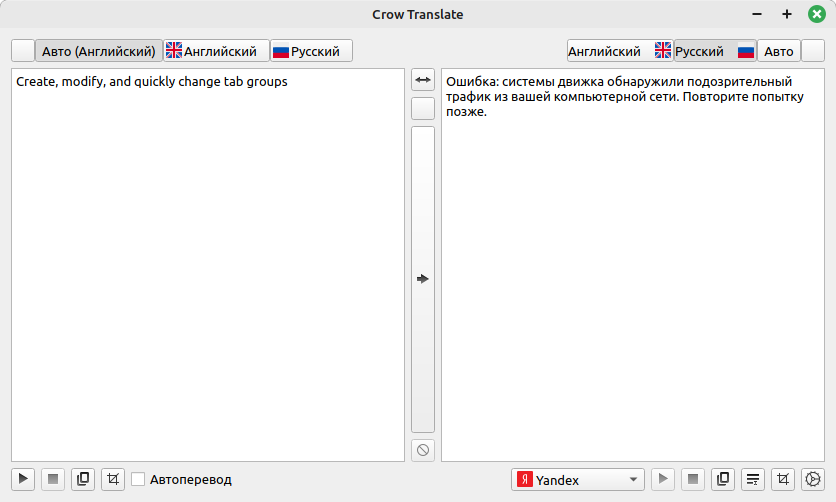Click the translate arrow button
Viewport: 836px width, 502px height.
point(423,279)
